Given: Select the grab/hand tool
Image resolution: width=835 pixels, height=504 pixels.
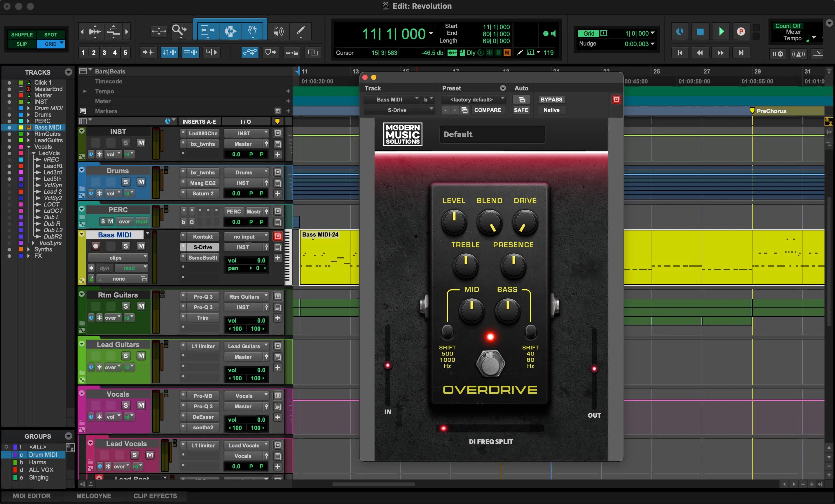Looking at the screenshot, I should click(x=251, y=30).
